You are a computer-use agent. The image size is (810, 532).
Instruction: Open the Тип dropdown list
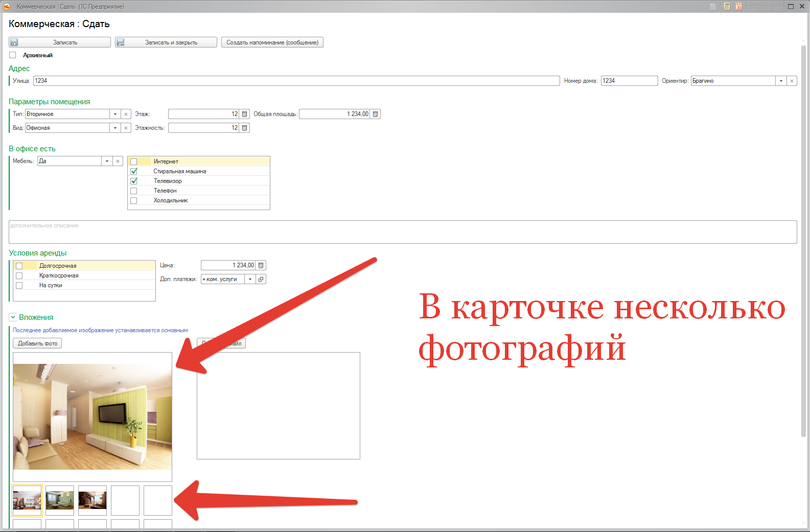[115, 114]
